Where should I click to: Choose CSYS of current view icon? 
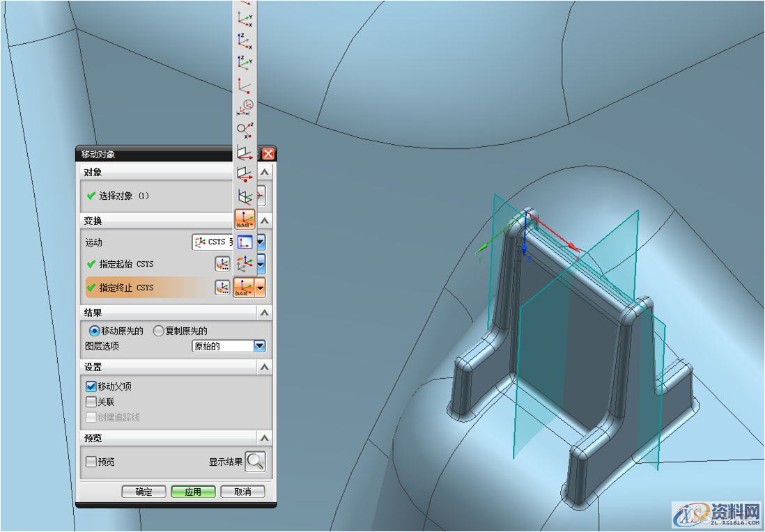point(245,242)
